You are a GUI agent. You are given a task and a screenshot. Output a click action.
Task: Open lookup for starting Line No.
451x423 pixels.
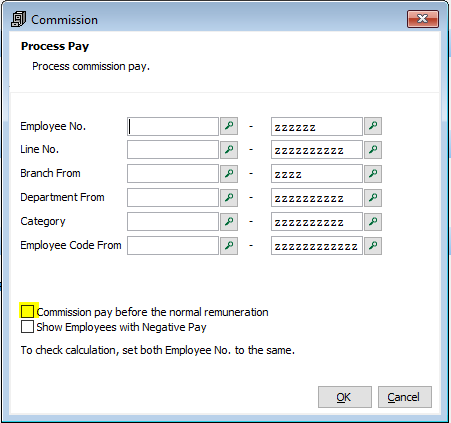(x=229, y=150)
